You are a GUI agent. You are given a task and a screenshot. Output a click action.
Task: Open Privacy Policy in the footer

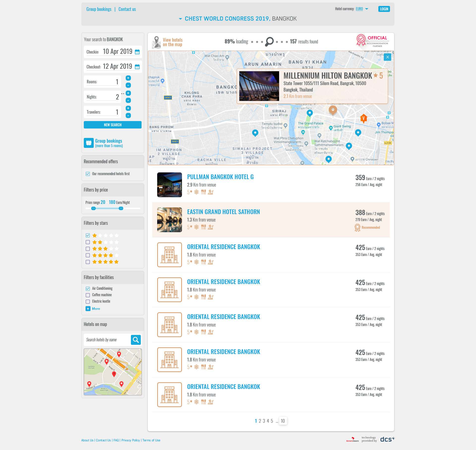point(131,440)
